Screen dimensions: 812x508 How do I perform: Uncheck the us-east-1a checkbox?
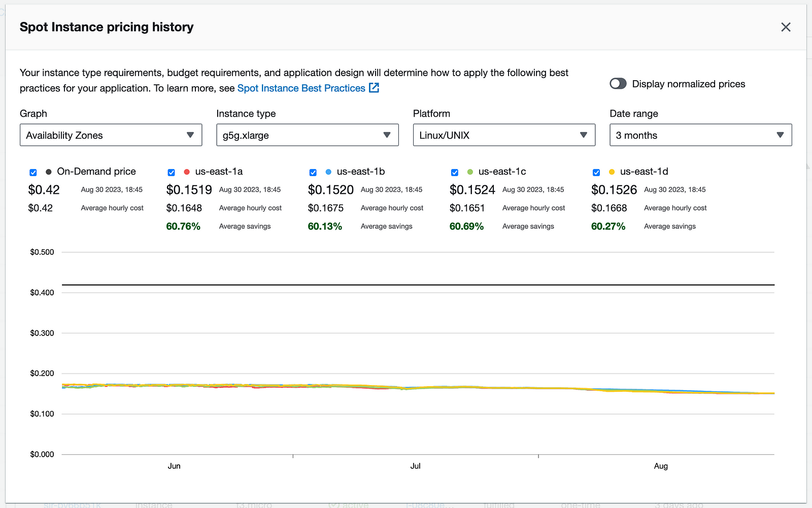[171, 173]
